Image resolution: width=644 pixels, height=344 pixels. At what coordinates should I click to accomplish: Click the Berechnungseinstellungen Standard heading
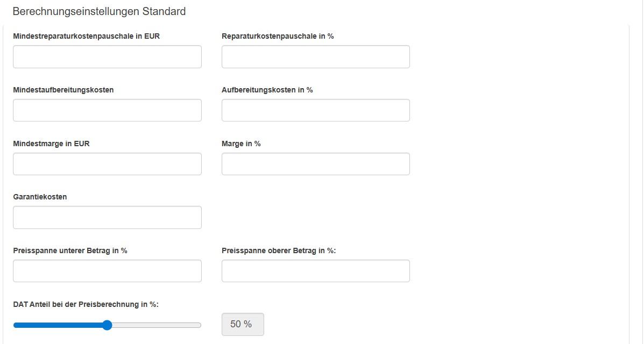(99, 11)
